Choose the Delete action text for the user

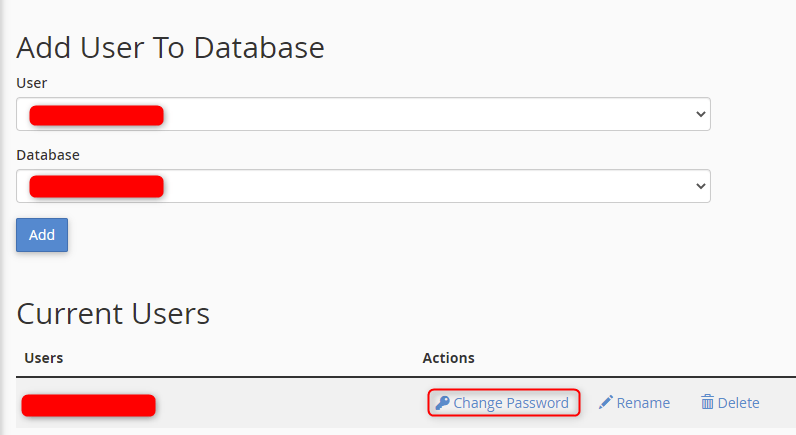point(739,403)
